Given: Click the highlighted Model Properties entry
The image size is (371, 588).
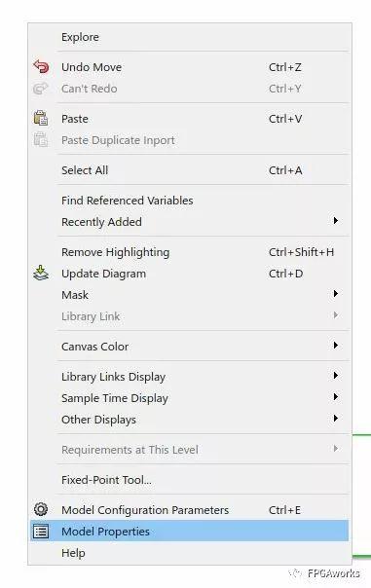Looking at the screenshot, I should pos(190,531).
